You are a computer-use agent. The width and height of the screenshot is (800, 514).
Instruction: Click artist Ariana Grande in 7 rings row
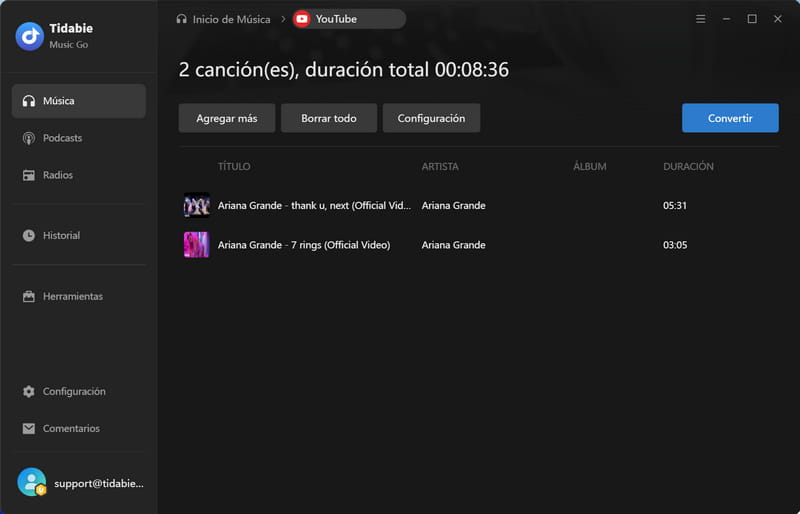453,245
